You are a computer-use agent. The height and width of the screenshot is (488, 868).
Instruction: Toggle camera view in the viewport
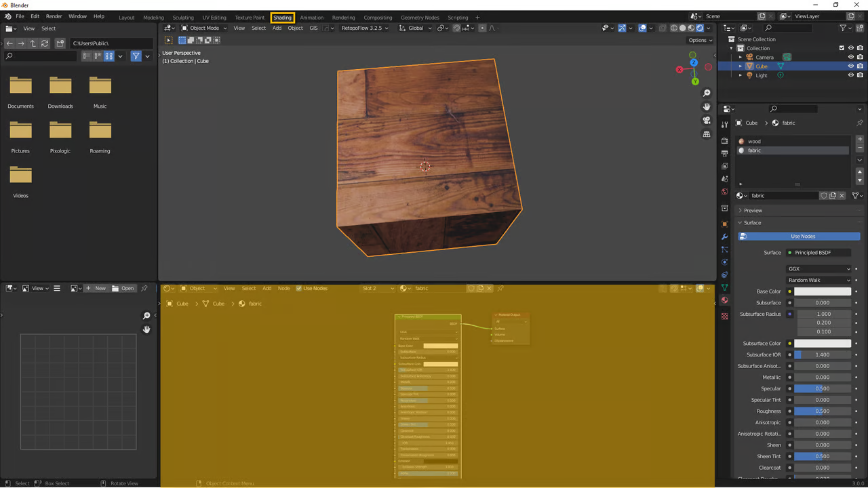(x=707, y=121)
